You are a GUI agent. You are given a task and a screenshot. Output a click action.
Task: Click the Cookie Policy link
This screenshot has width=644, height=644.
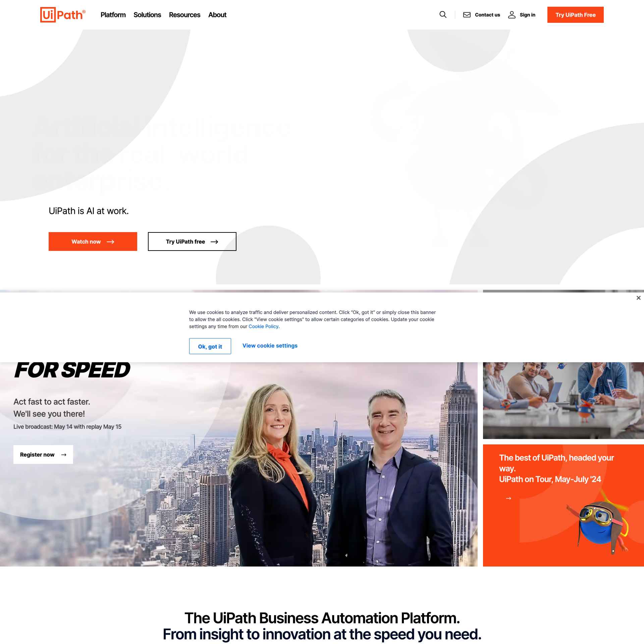click(264, 326)
